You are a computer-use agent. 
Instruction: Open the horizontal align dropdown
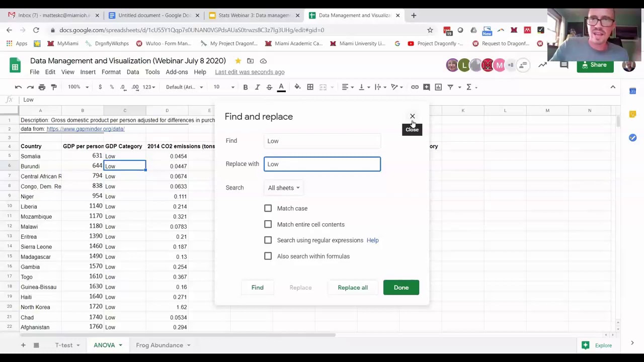click(x=348, y=87)
